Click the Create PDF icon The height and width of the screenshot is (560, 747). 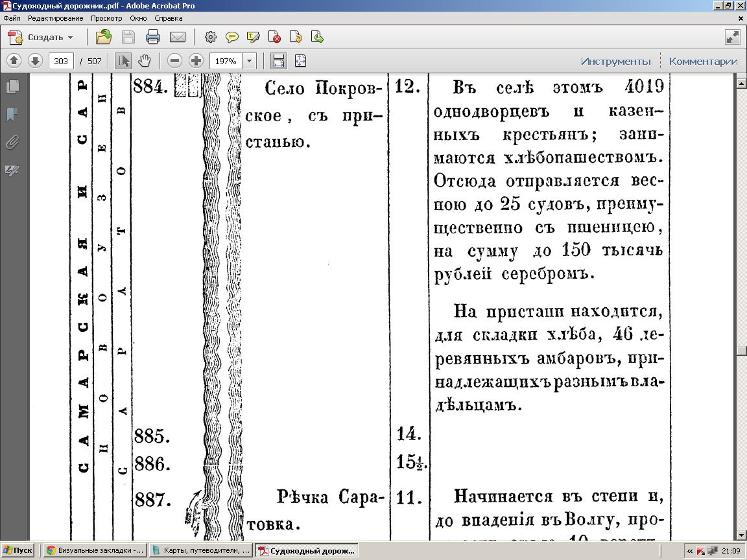[16, 37]
